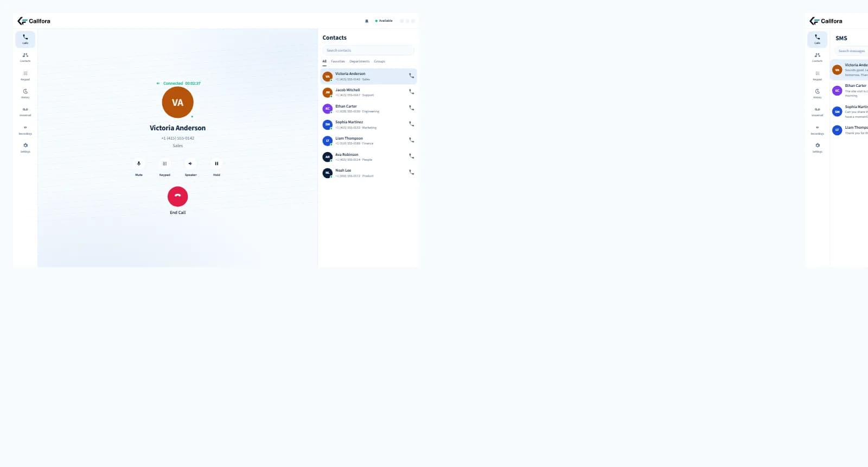Image resolution: width=868 pixels, height=467 pixels.
Task: Open Contacts in the call window sidebar
Action: pyautogui.click(x=25, y=57)
